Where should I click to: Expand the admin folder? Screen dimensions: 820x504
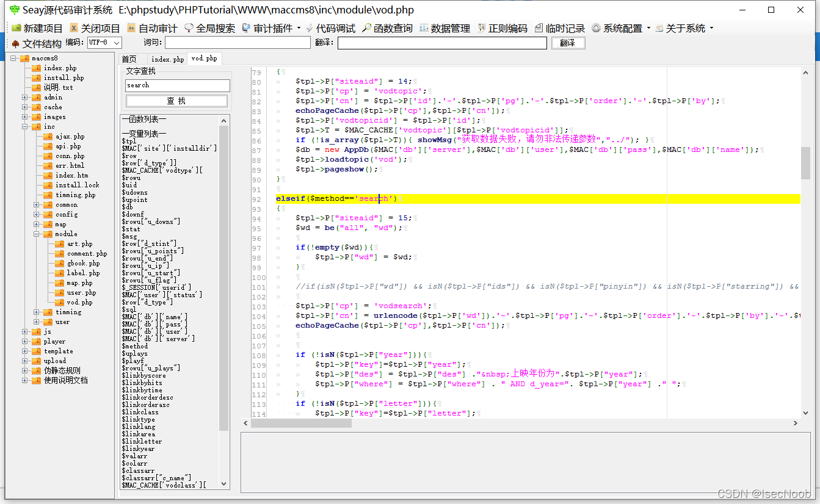pyautogui.click(x=24, y=97)
